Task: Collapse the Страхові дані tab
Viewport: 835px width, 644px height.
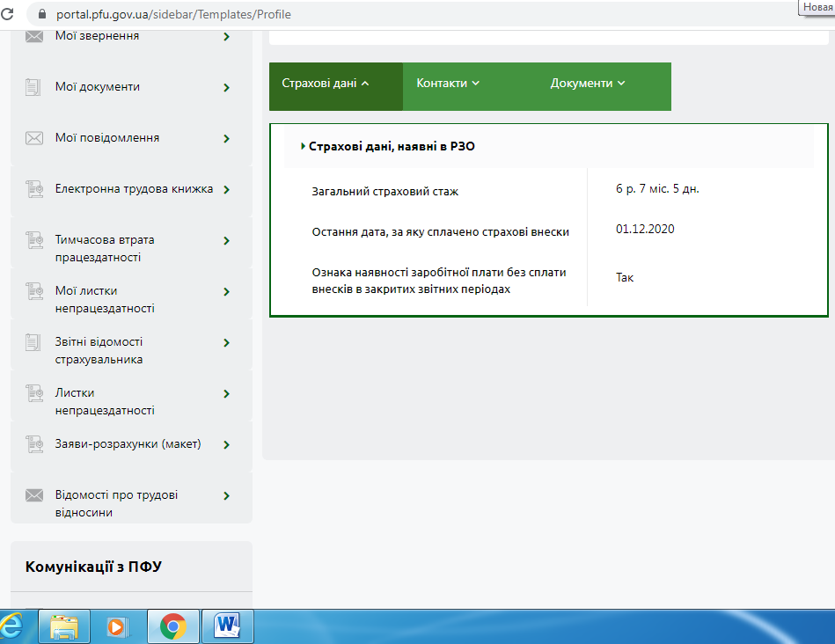Action: (x=336, y=86)
